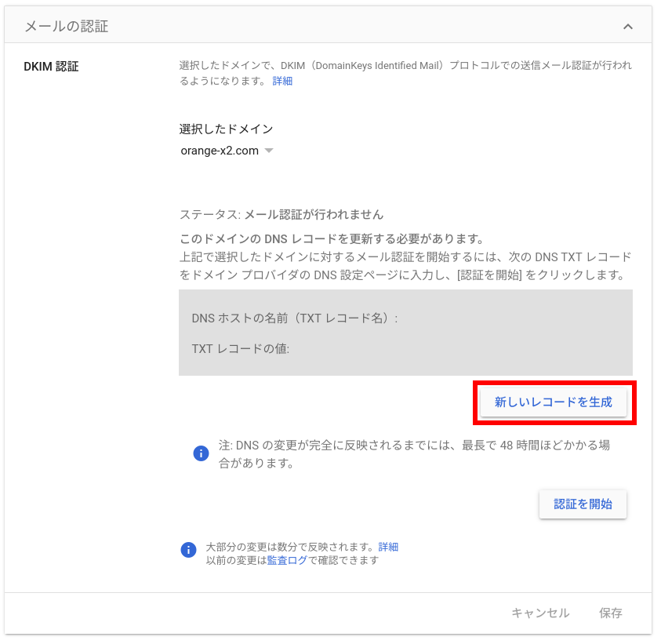
Task: Open 詳細 link after 数分で反映されます
Action: [x=388, y=547]
